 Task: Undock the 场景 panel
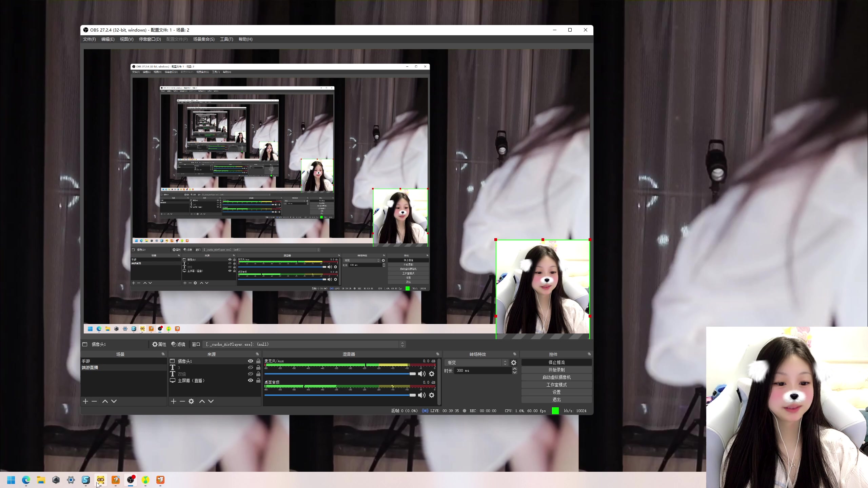163,354
